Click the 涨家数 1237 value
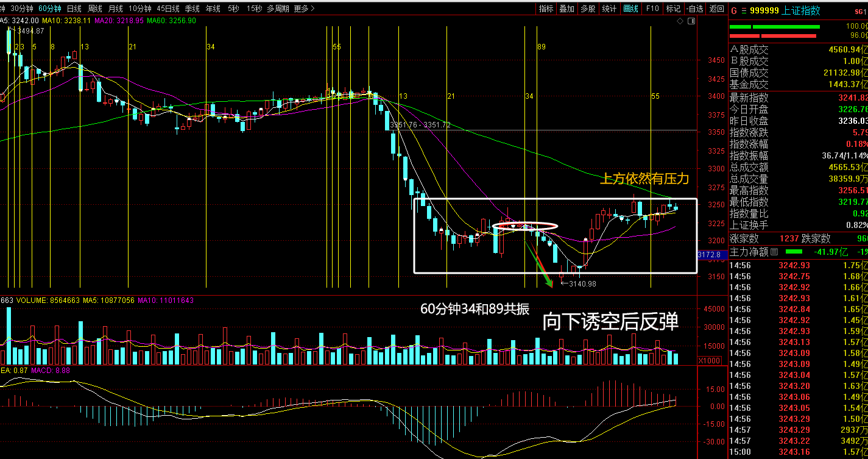Screen dimensions: 868x459 point(789,239)
